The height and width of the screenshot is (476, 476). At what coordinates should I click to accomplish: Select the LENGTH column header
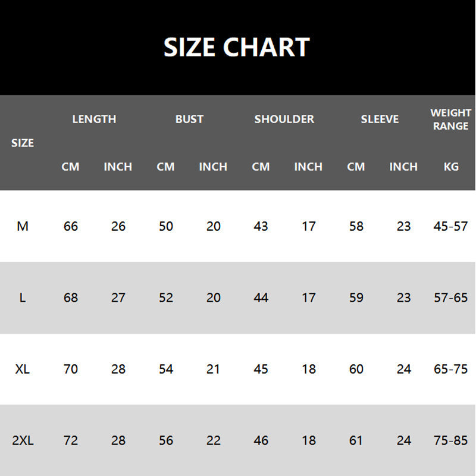point(94,119)
